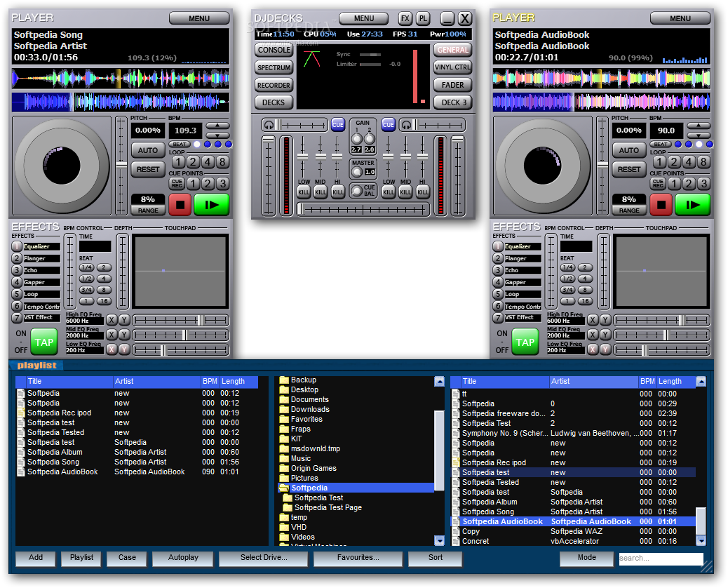
Task: Toggle BEAT button on left player
Action: tap(180, 145)
